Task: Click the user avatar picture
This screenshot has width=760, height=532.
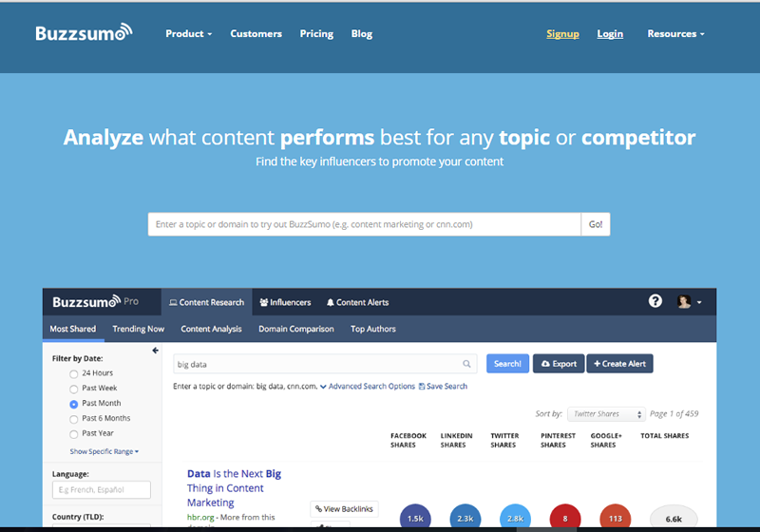Action: tap(684, 302)
